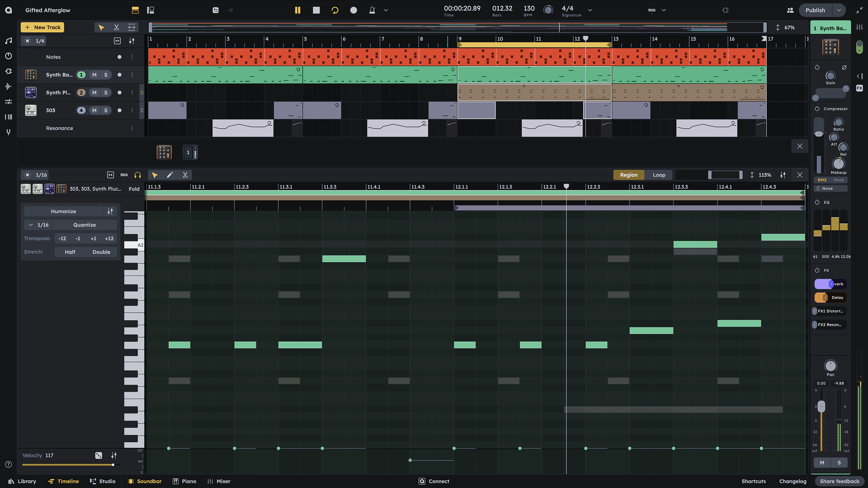
Task: Click the Synth Bass instrument icon
Action: click(31, 75)
